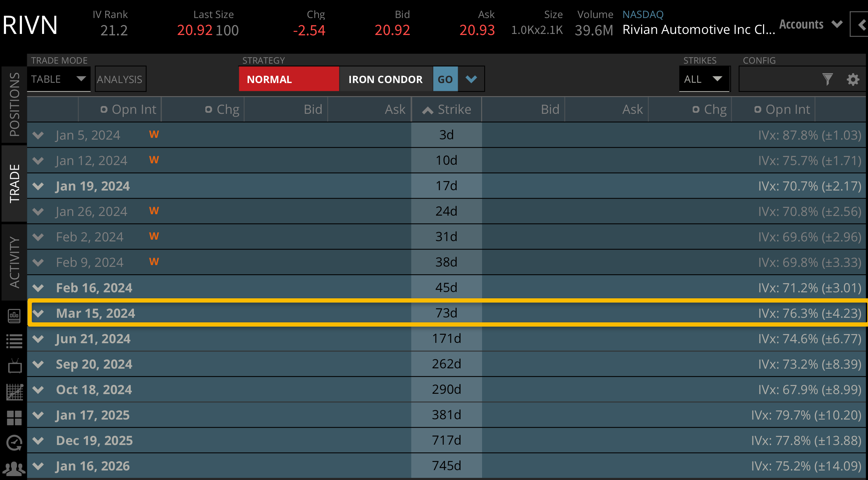Click the ANALYSIS button

point(120,79)
